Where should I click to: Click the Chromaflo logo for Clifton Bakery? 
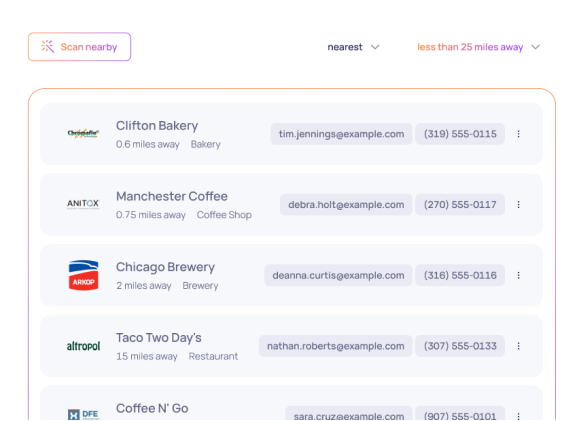83,133
